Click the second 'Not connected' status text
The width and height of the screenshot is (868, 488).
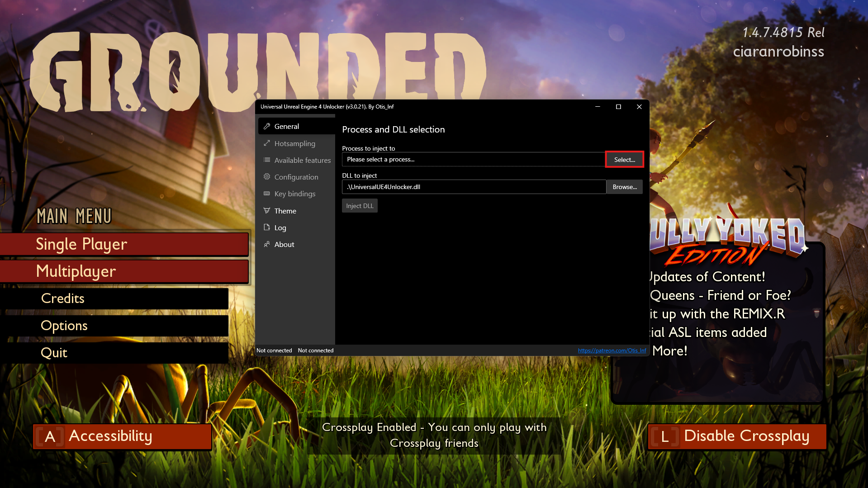(x=316, y=351)
